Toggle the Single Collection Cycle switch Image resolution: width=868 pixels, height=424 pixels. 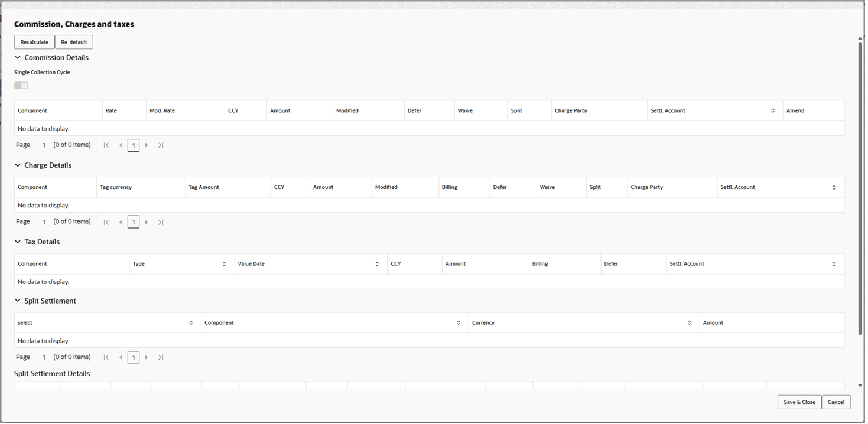click(x=21, y=85)
